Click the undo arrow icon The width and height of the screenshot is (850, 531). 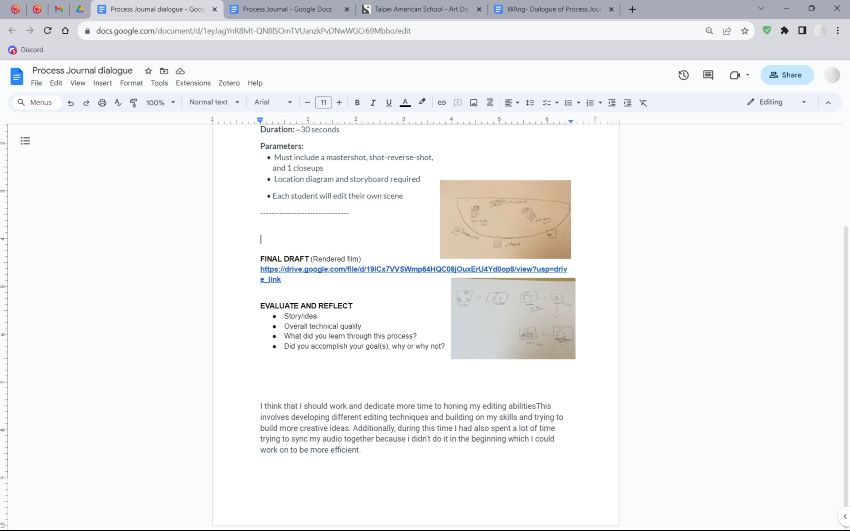71,102
